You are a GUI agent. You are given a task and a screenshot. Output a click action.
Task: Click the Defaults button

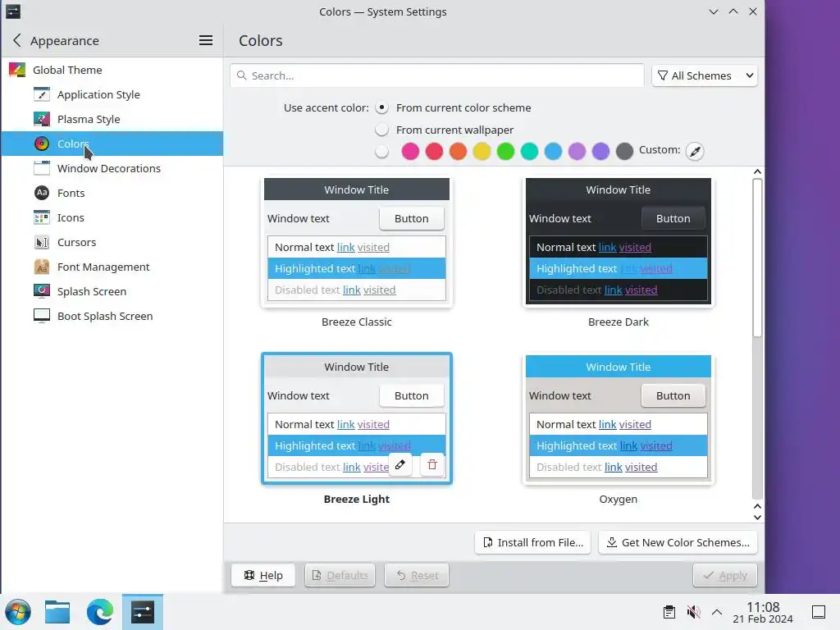(x=340, y=575)
